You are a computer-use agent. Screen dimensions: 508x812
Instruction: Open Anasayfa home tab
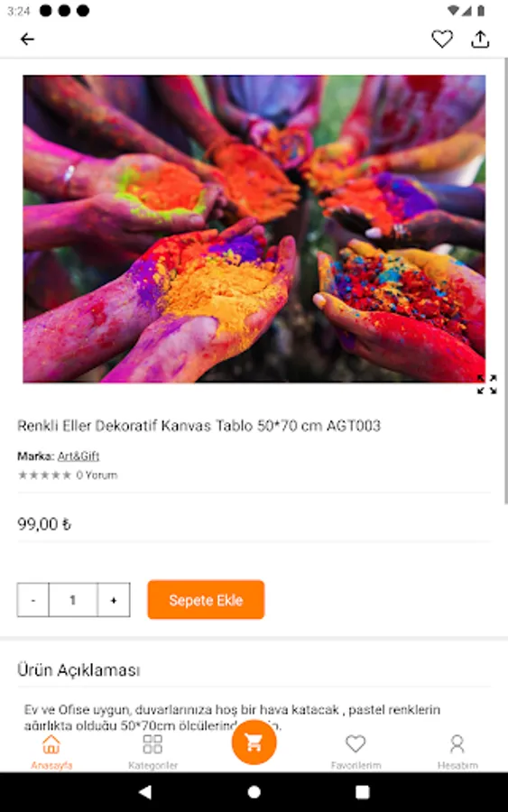pos(51,752)
